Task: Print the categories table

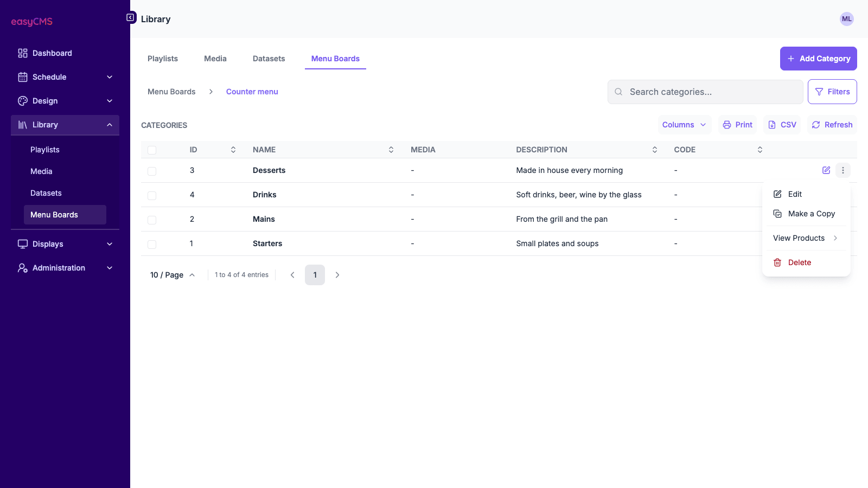Action: pos(737,125)
